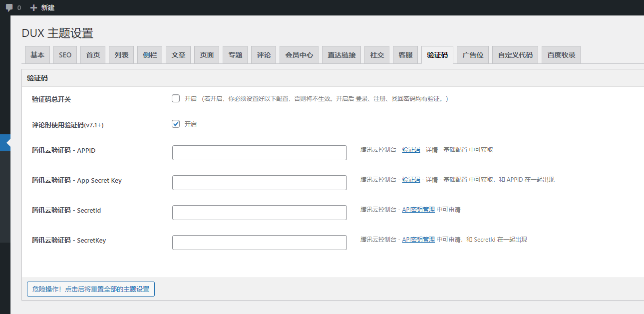
Task: Switch to the 列表 tab
Action: pyautogui.click(x=122, y=55)
